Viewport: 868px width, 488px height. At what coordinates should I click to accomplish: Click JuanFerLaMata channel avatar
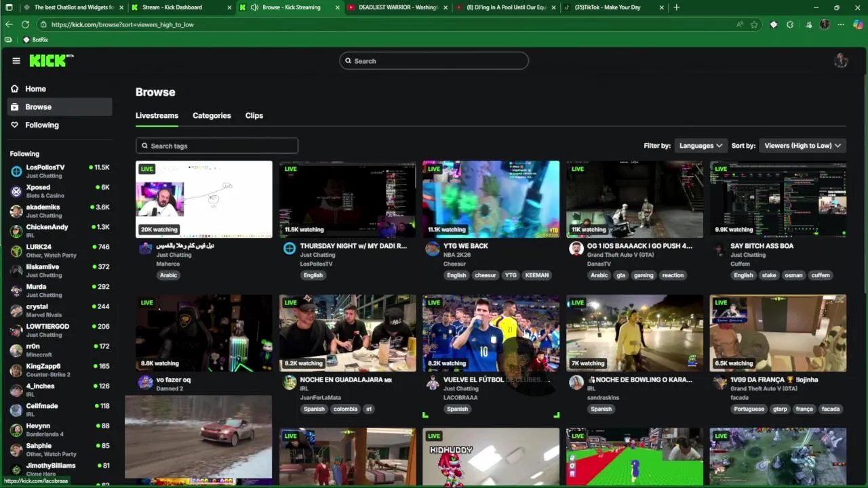[x=290, y=382]
